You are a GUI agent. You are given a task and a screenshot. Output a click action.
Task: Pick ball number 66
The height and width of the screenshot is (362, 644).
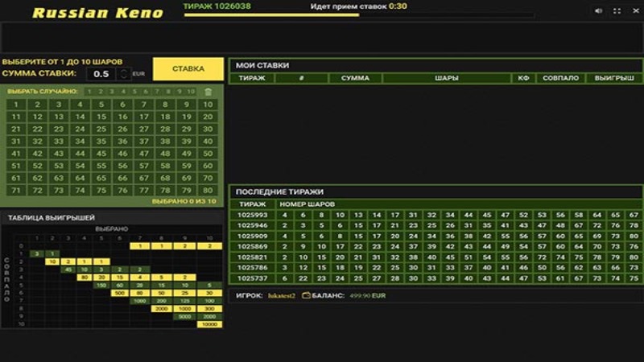click(122, 178)
